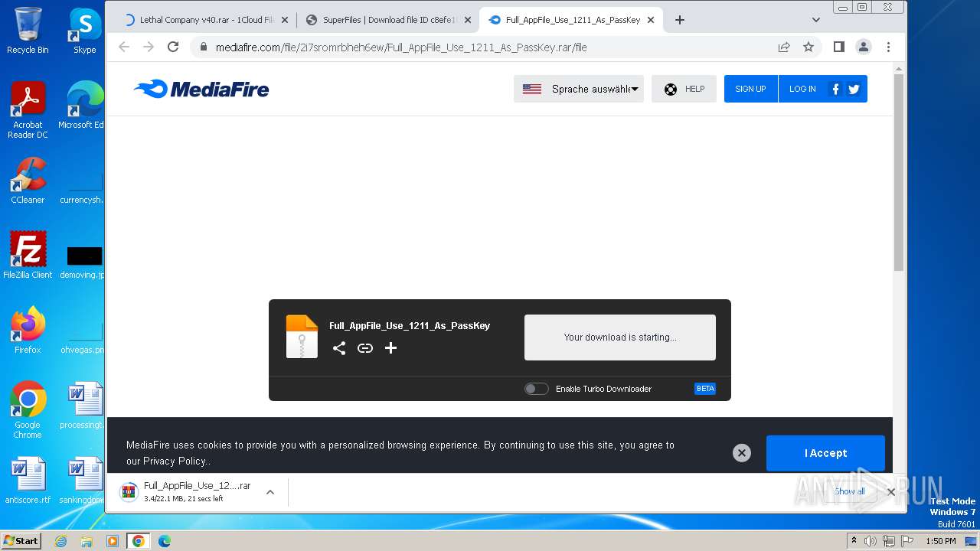The height and width of the screenshot is (551, 980).
Task: Click the LOG IN button
Action: pos(802,89)
